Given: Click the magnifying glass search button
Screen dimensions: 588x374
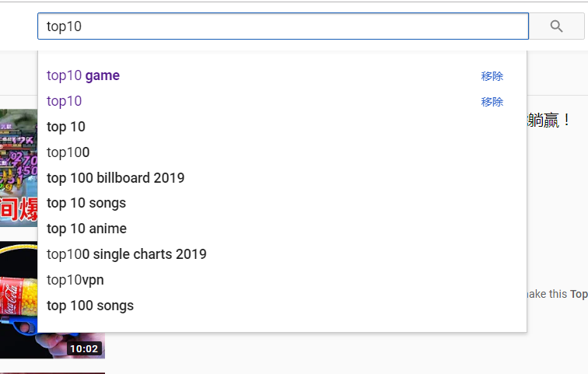Looking at the screenshot, I should tap(557, 26).
